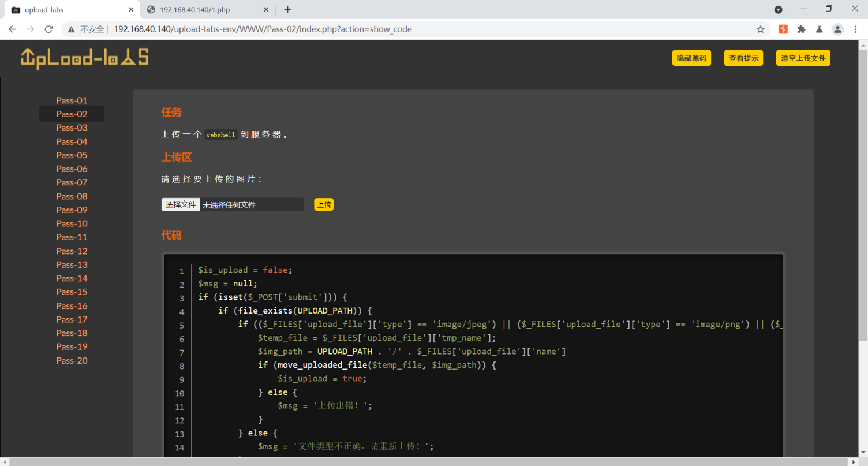
Task: Switch to the 192.168.40.140/1.php tab
Action: tap(208, 10)
